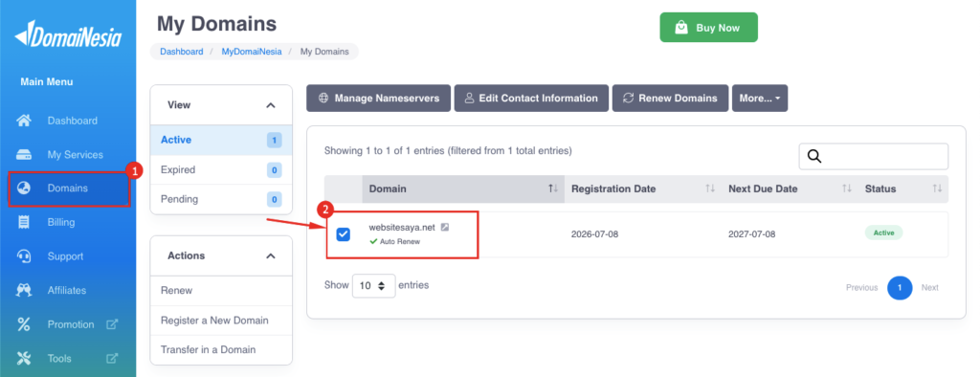
Task: Click the Affiliates icon in sidebar
Action: click(x=24, y=290)
